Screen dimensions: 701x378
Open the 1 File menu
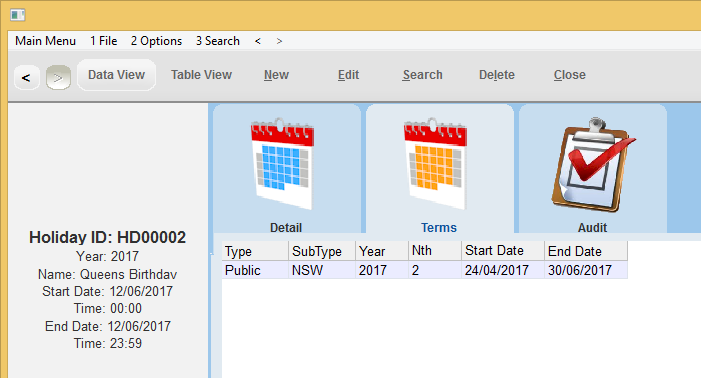[x=103, y=41]
